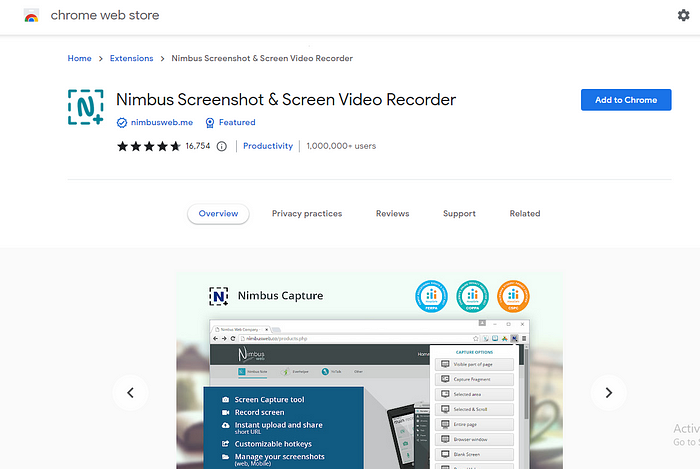
Task: Click the verified publisher badge icon
Action: (121, 123)
